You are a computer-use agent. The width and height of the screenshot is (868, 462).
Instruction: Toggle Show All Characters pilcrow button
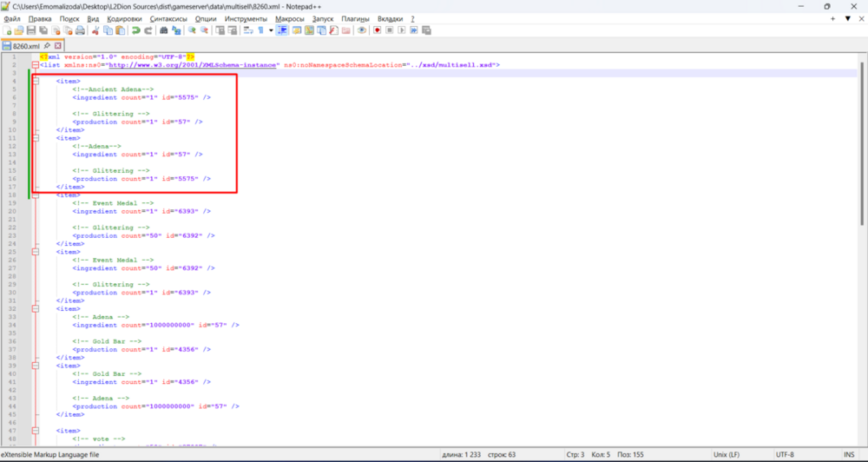click(x=260, y=30)
